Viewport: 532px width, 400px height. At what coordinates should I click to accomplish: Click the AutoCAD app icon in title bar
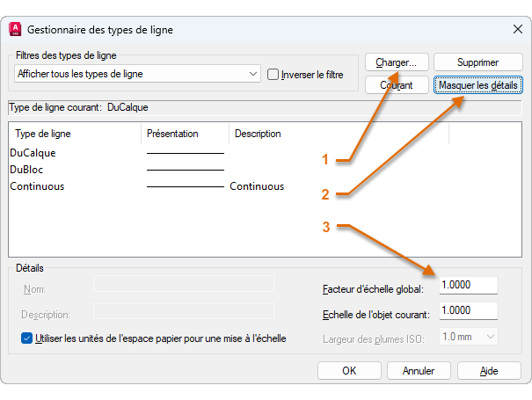(16, 30)
